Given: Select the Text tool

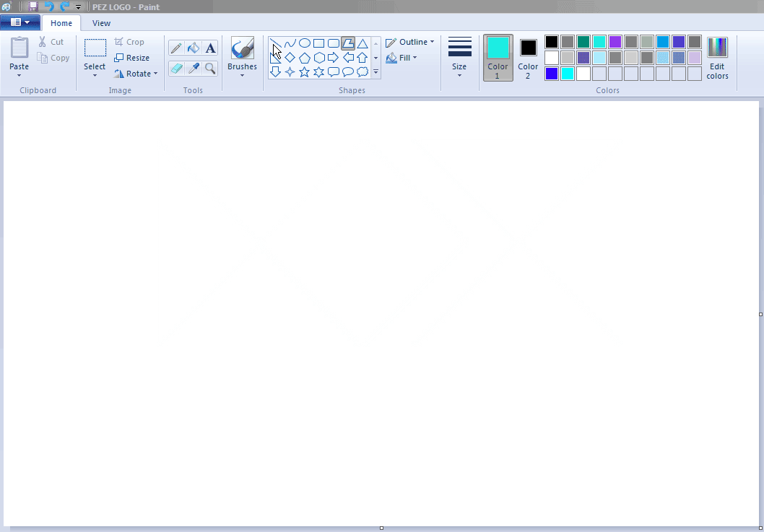Looking at the screenshot, I should pyautogui.click(x=210, y=48).
